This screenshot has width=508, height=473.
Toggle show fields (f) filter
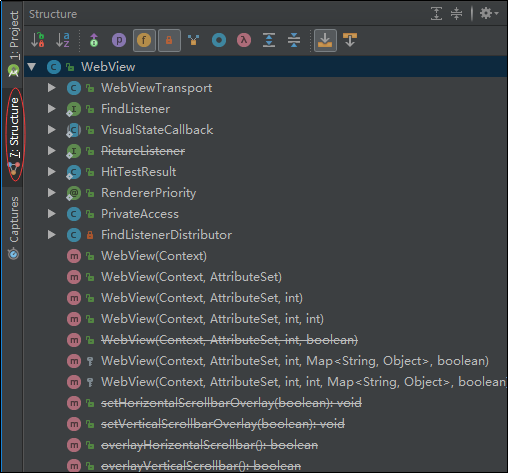144,40
